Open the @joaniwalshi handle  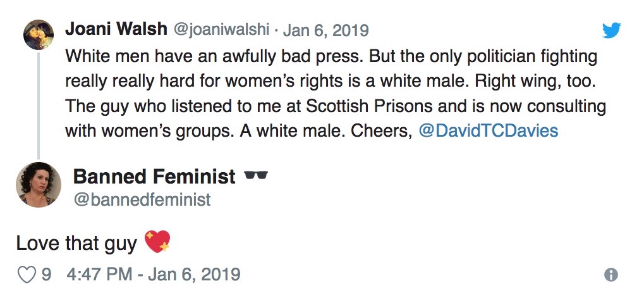point(222,30)
